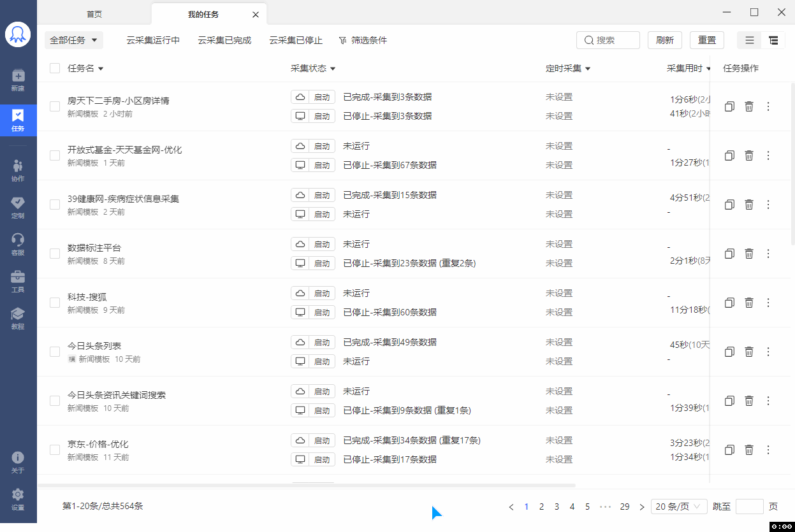
Task: Tick checkbox for 今日头条资讯关键词搜索
Action: tap(55, 401)
